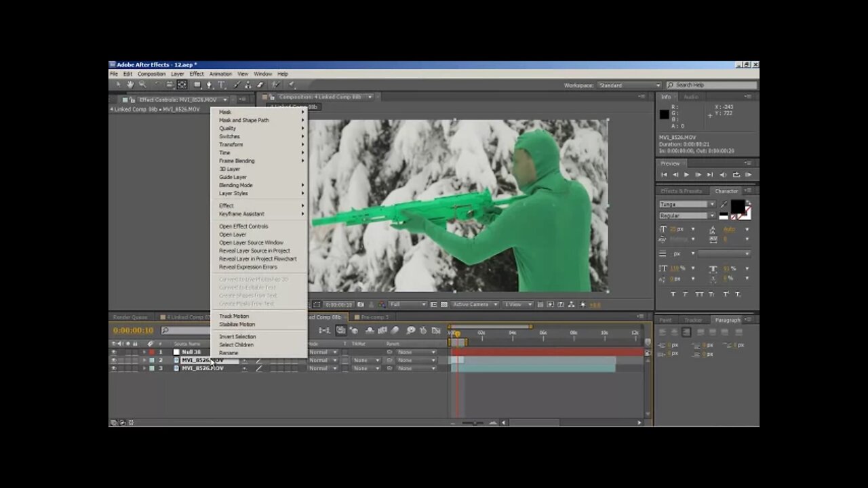Open the Animation menu
868x488 pixels.
[x=220, y=74]
